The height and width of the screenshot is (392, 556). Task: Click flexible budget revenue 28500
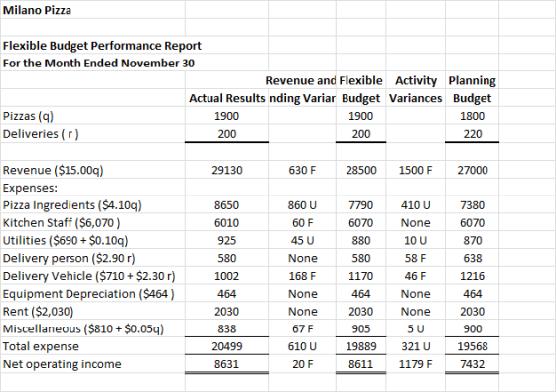[x=361, y=170]
